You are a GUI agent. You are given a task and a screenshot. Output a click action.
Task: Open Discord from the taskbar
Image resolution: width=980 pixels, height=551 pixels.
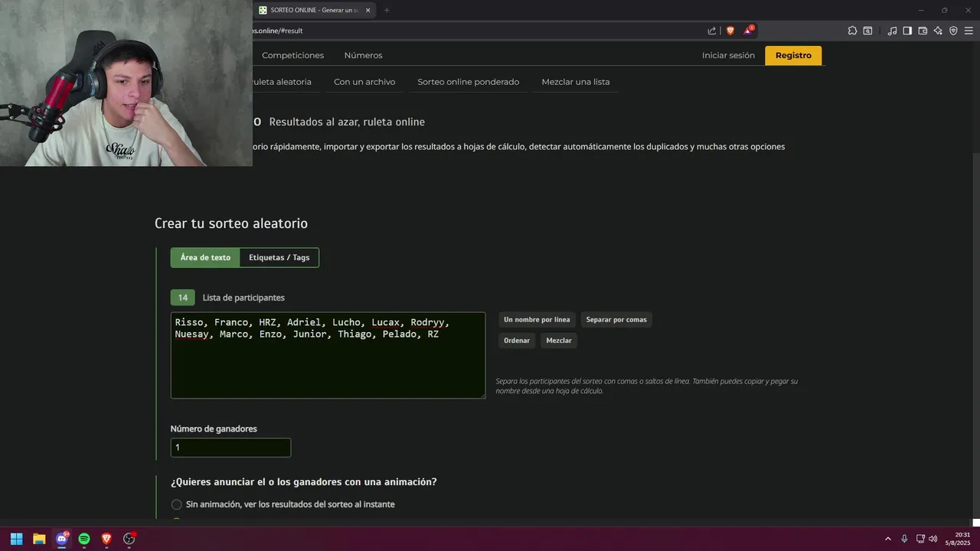[61, 539]
